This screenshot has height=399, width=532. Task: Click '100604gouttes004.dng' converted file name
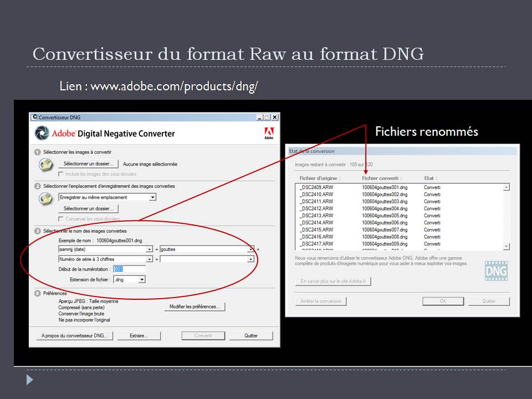[x=385, y=209]
